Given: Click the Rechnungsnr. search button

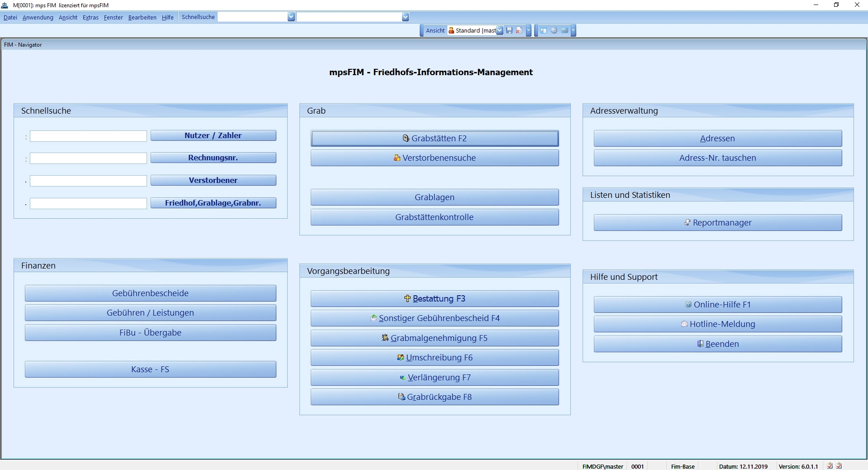Looking at the screenshot, I should 213,158.
